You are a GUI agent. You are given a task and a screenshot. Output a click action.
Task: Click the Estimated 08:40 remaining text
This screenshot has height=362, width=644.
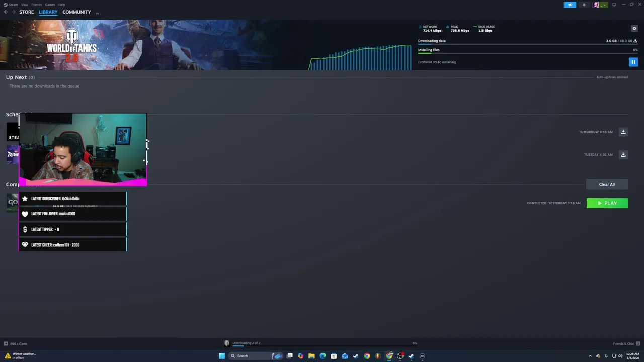coord(437,62)
